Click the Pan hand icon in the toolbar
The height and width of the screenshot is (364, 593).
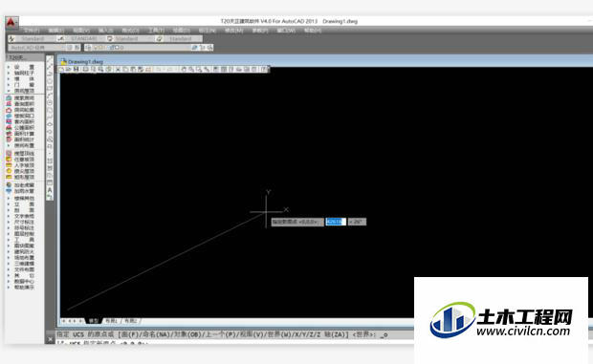tap(184, 69)
